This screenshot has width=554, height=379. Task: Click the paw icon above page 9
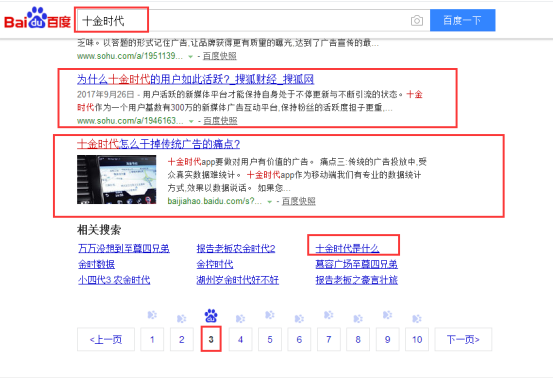coord(388,315)
